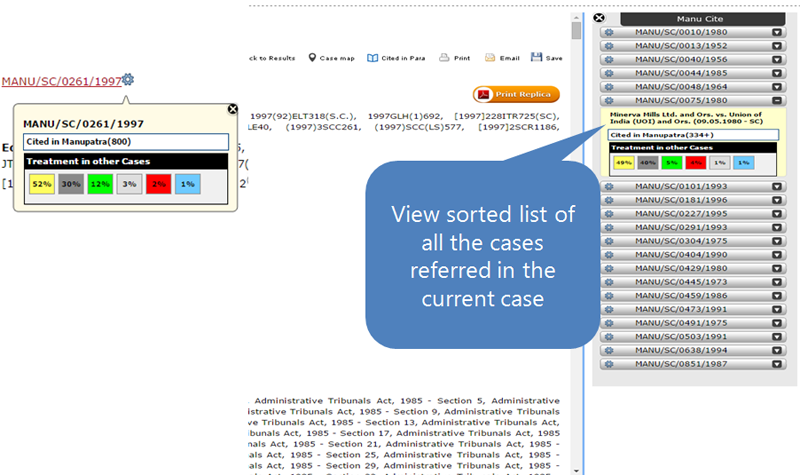The image size is (800, 475).
Task: Click the Email envelope icon
Action: [x=490, y=58]
